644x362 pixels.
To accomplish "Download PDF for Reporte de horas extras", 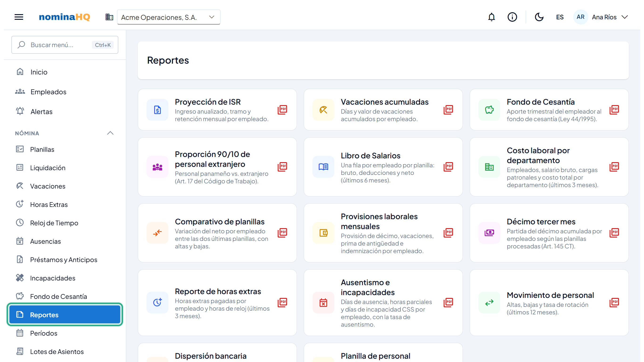I will tap(282, 303).
